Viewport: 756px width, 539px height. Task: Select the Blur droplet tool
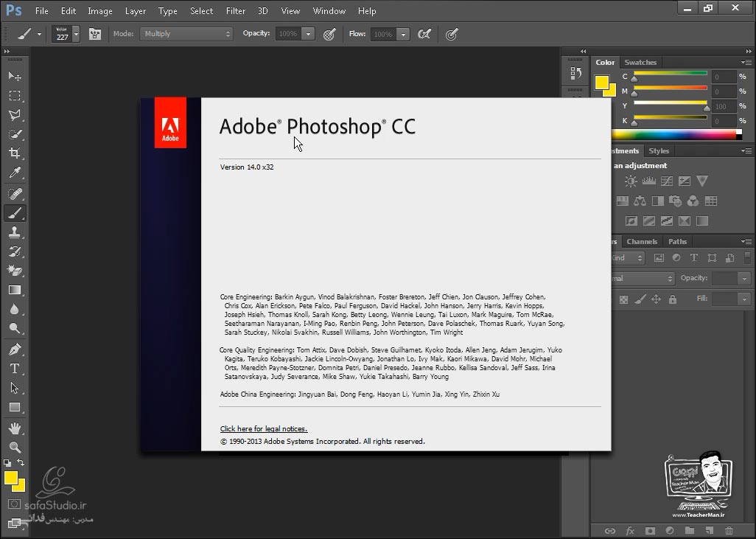[15, 309]
